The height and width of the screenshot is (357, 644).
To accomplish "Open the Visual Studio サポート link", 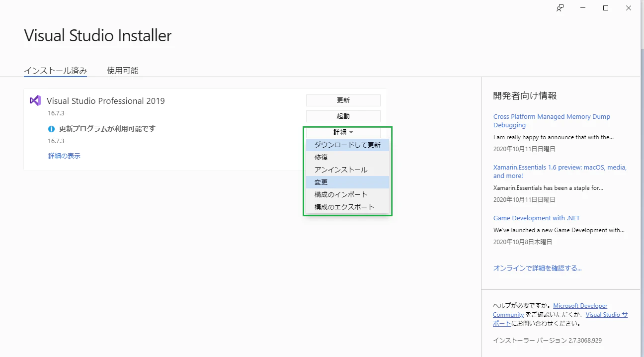I will point(607,315).
